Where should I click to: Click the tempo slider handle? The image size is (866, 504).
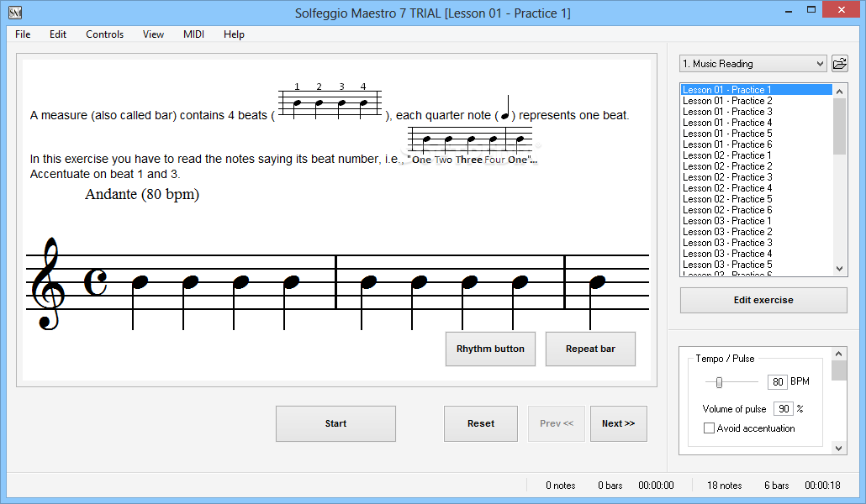[x=719, y=382]
